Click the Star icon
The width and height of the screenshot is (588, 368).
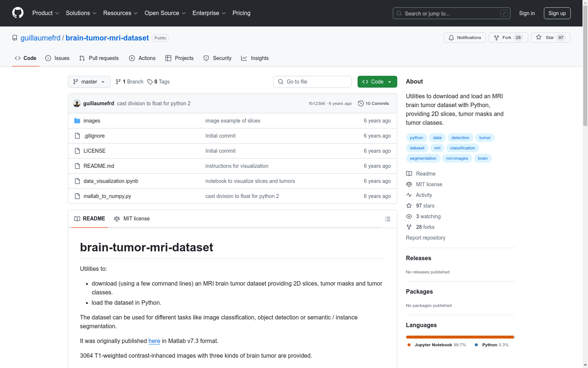(x=539, y=37)
